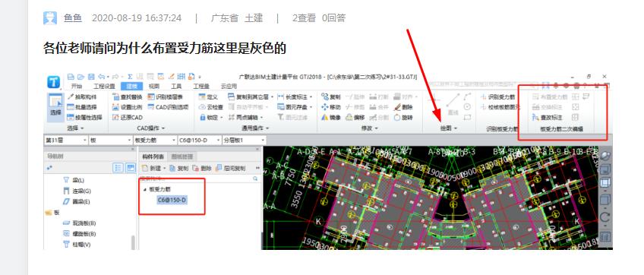Collapse the 板受力筋 tree node
Image resolution: width=644 pixels, height=275 pixels.
tap(144, 189)
